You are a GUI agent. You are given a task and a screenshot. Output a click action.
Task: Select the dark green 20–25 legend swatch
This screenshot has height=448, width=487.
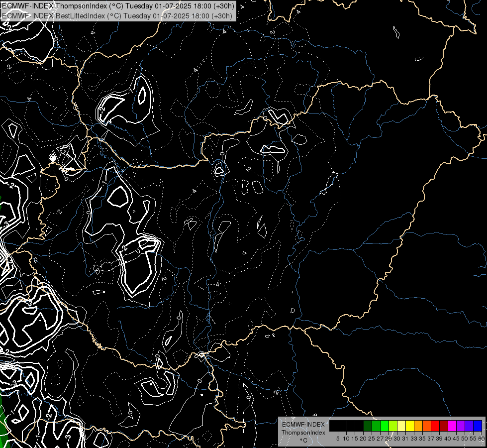[x=368, y=426]
